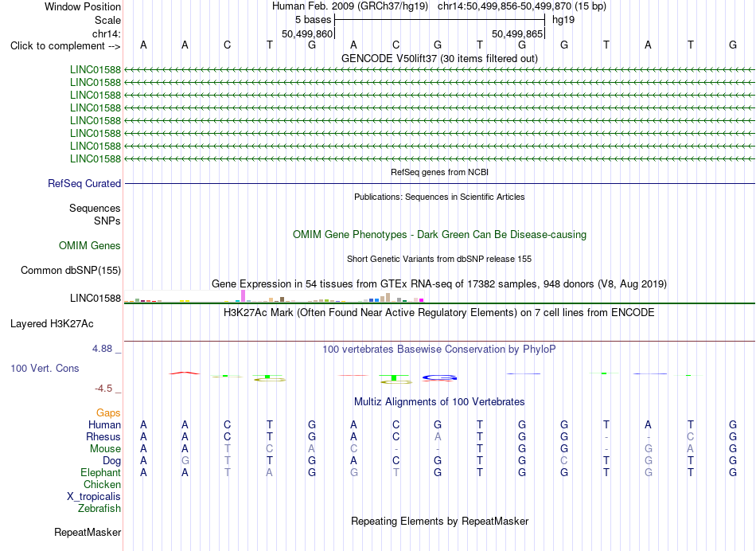
Task: Select the Human species row label
Action: click(x=104, y=424)
